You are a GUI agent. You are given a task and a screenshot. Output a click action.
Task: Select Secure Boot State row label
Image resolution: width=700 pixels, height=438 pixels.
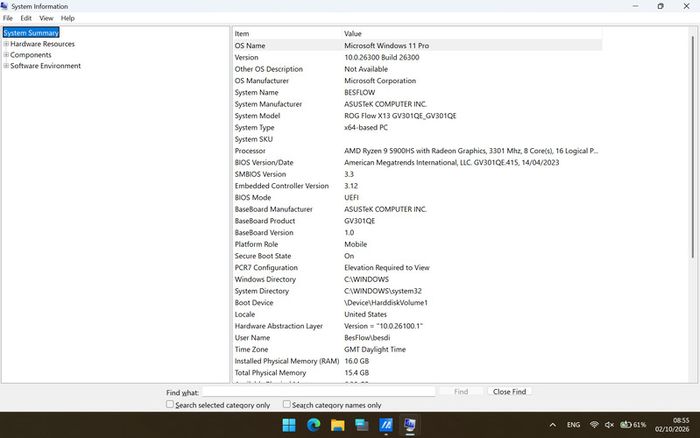263,256
